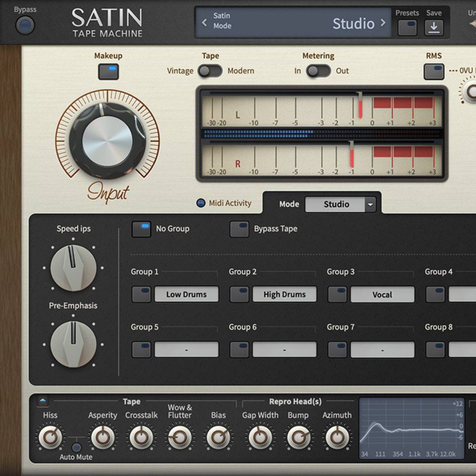Click the right channel VU meter
Image resolution: width=476 pixels, height=476 pixels.
coord(322,158)
